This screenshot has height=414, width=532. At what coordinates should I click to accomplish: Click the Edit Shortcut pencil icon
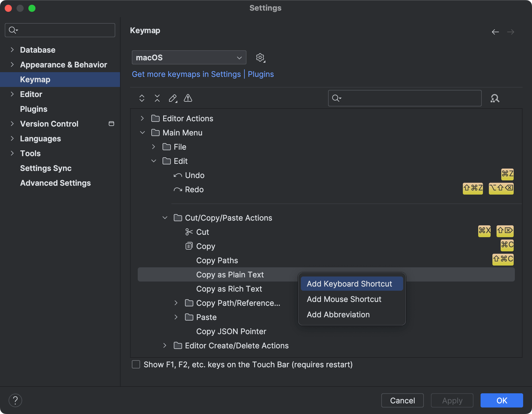click(173, 98)
